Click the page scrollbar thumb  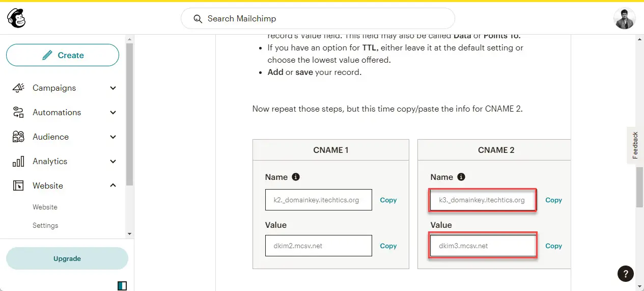[640, 187]
